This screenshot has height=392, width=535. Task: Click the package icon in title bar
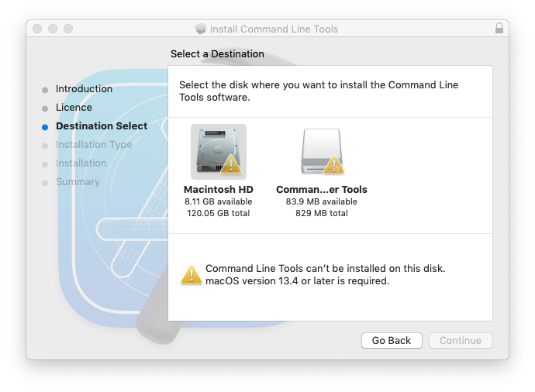[202, 29]
